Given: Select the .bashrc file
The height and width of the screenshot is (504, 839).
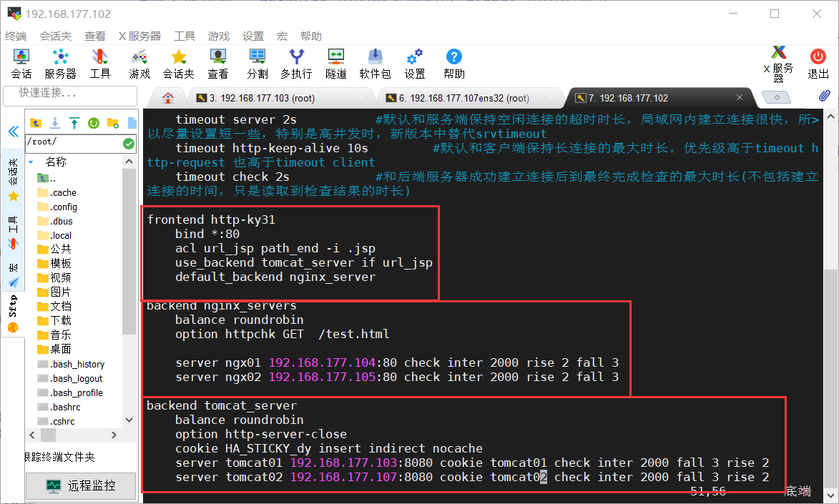Looking at the screenshot, I should (x=59, y=407).
